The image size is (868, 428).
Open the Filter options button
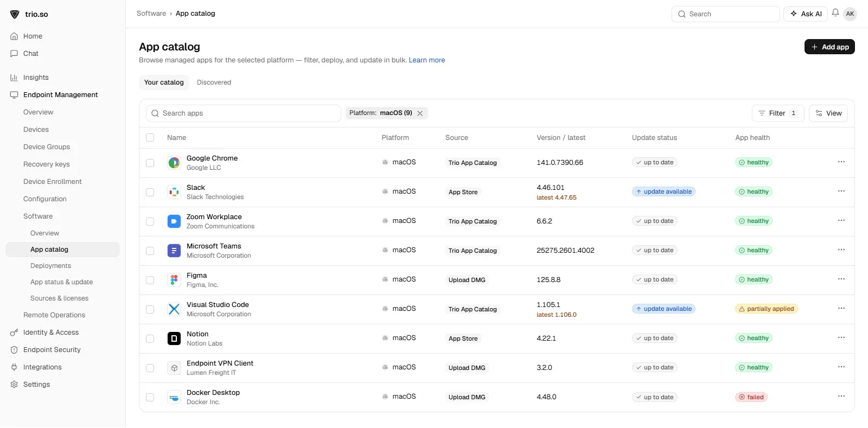click(778, 113)
